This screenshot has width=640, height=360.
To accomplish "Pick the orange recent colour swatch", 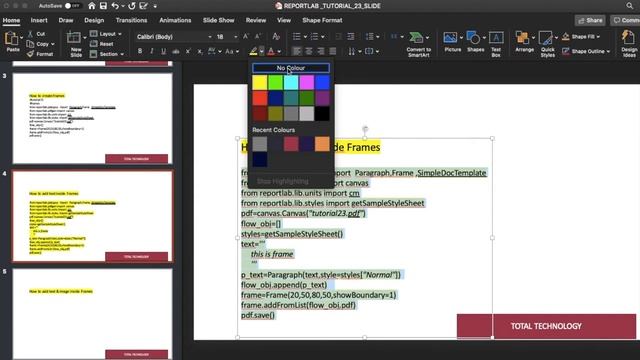I will [322, 144].
